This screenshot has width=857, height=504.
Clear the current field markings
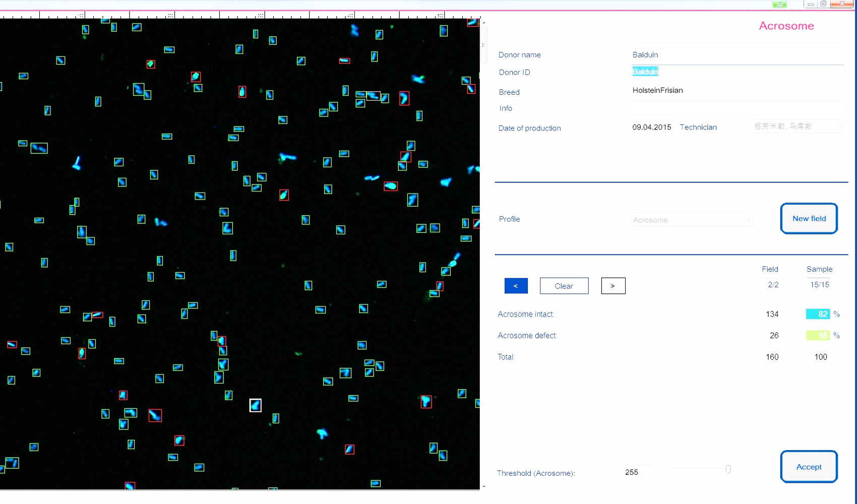click(564, 286)
